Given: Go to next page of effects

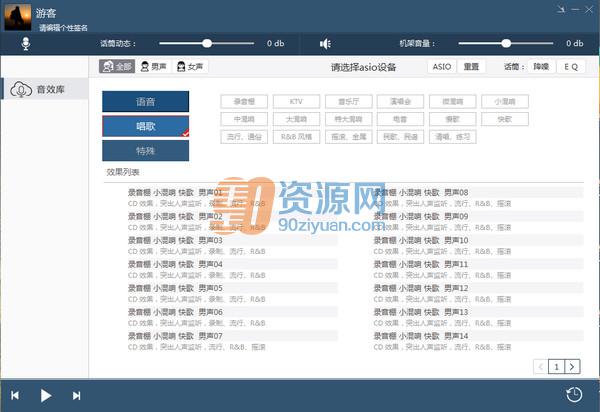Looking at the screenshot, I should (572, 367).
